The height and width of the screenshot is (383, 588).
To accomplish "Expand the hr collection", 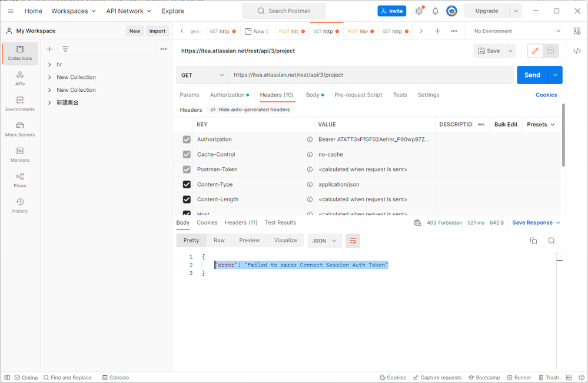I will 49,65.
